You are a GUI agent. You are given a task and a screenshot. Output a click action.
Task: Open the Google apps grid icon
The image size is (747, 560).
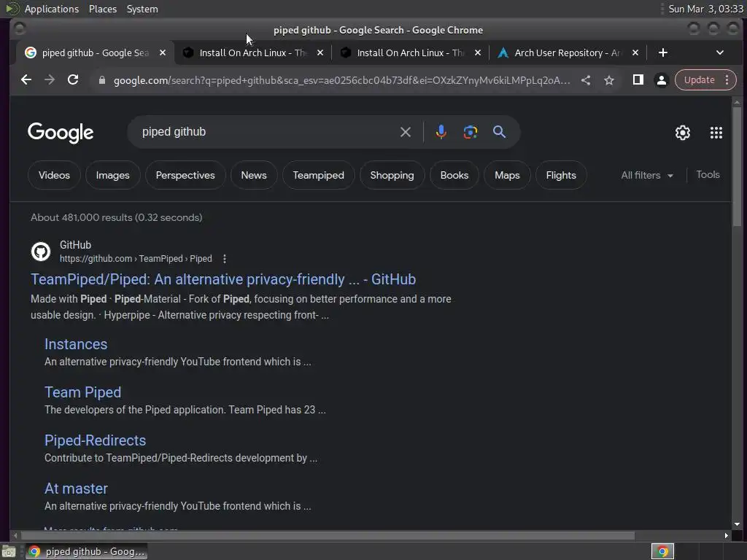[716, 133]
